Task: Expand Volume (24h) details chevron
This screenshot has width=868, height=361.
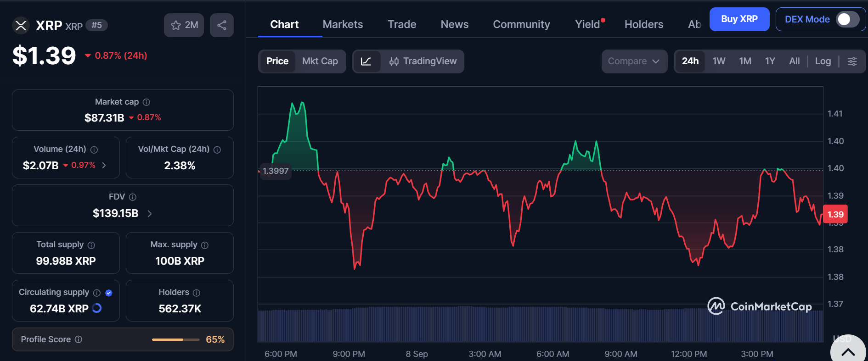Action: [104, 165]
